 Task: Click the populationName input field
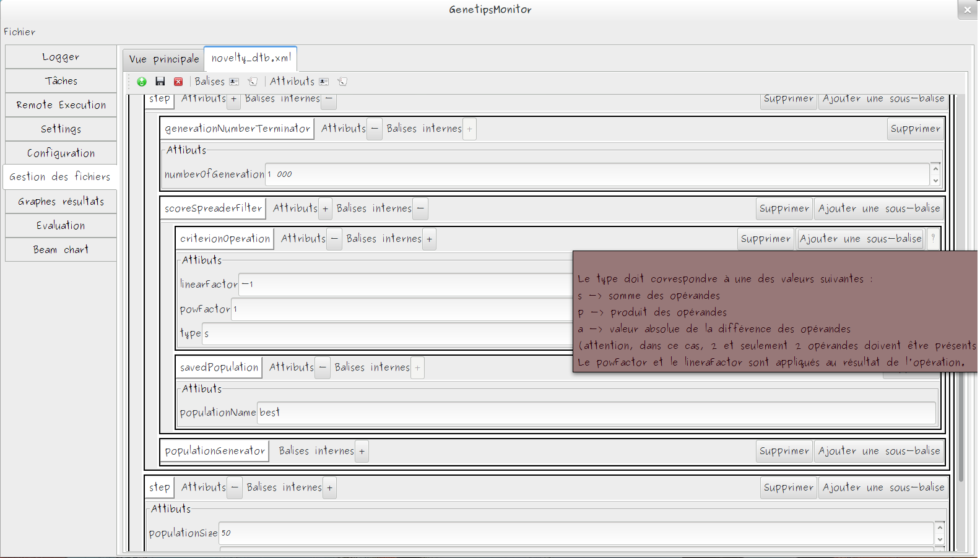(596, 413)
